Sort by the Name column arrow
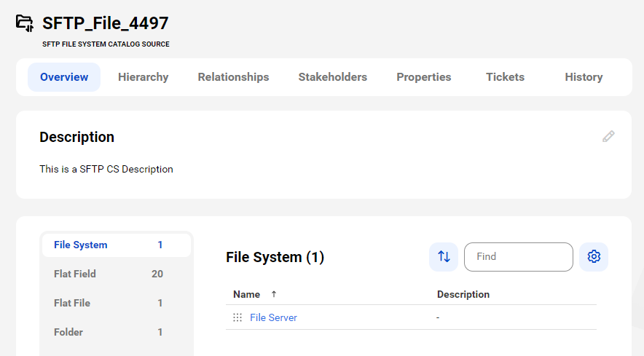 (x=274, y=294)
